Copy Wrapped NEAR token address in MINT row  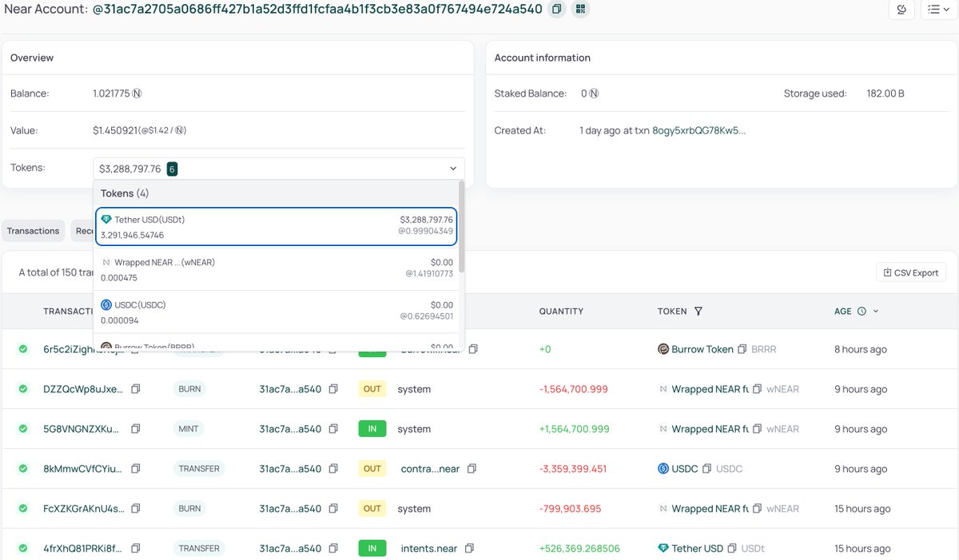(x=758, y=429)
